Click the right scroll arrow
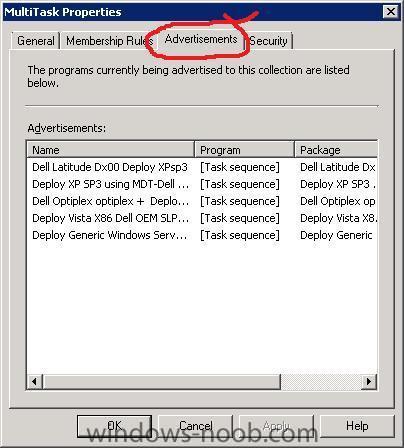Screen dimensions: 404x448 pyautogui.click(x=369, y=381)
